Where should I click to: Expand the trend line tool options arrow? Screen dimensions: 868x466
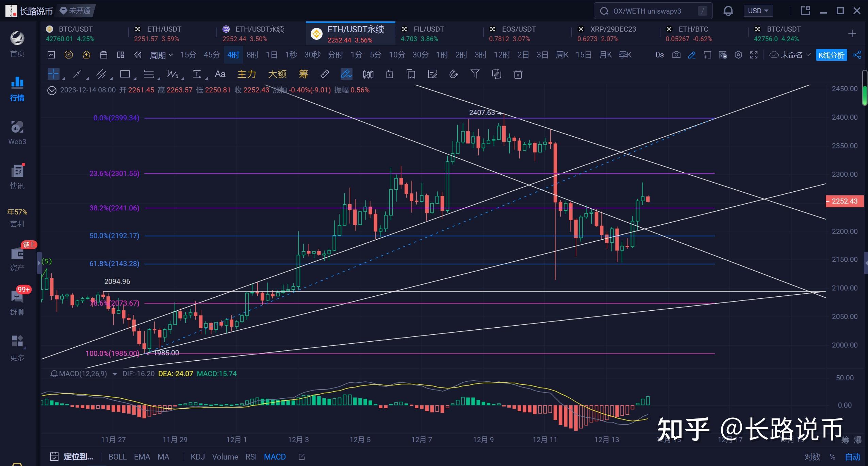[87, 79]
